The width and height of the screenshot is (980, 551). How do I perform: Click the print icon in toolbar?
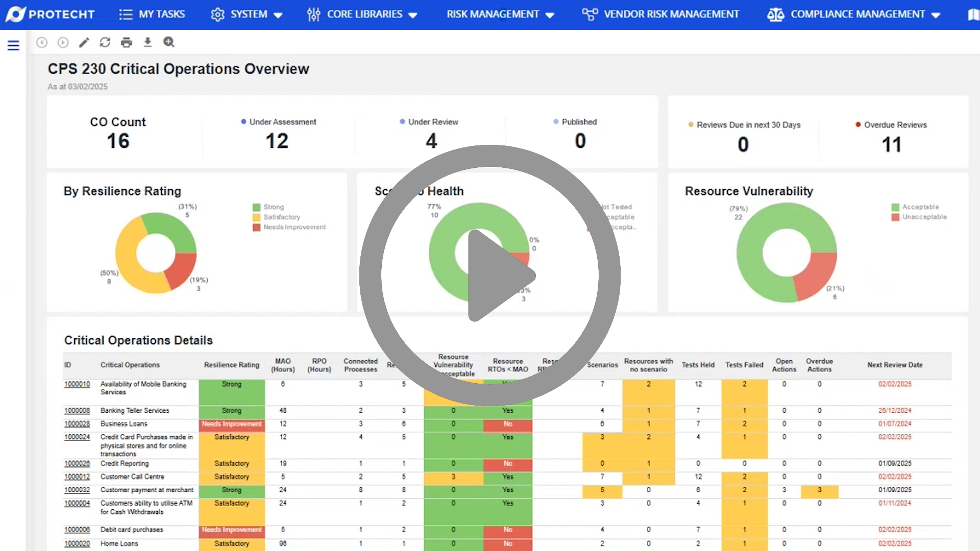pos(127,42)
